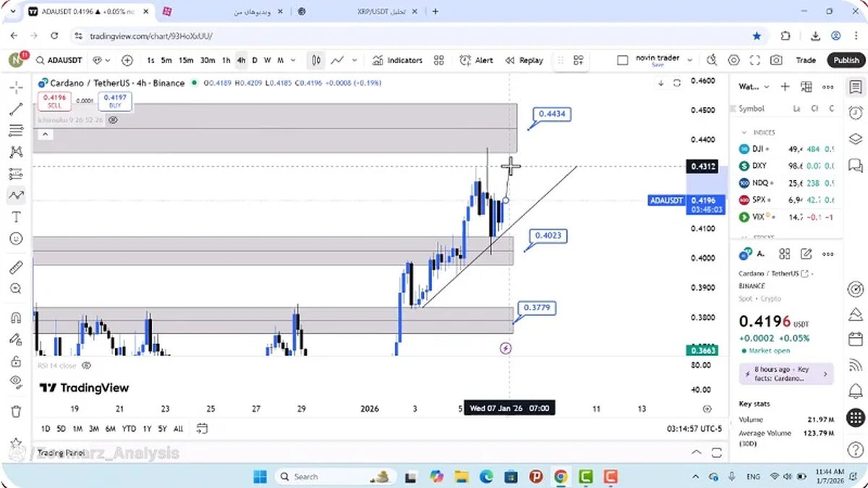Collapse the INDICES watchlist section
Screen dimensions: 868x488
(744, 132)
